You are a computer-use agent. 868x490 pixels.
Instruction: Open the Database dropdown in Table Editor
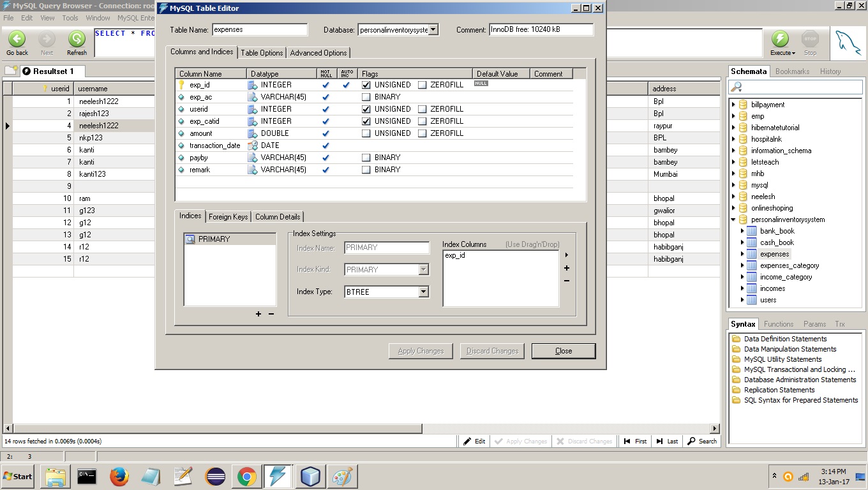[433, 29]
